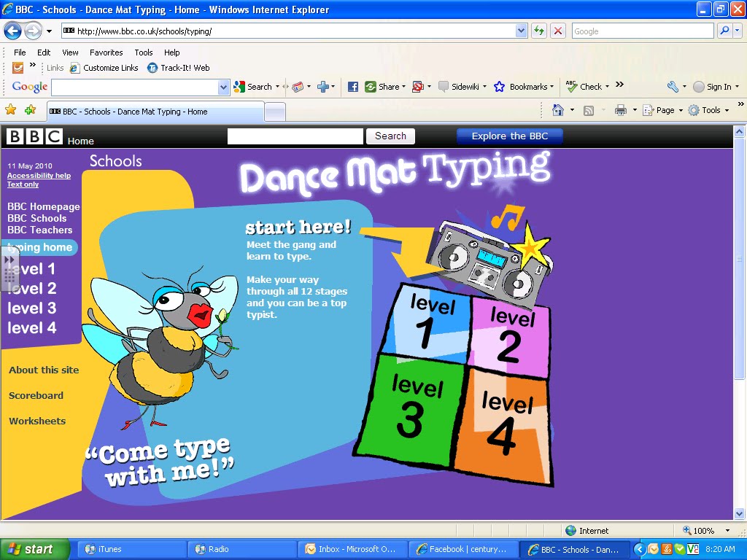Screen dimensions: 747x560
Task: Open the Accessibility help link
Action: tap(39, 175)
